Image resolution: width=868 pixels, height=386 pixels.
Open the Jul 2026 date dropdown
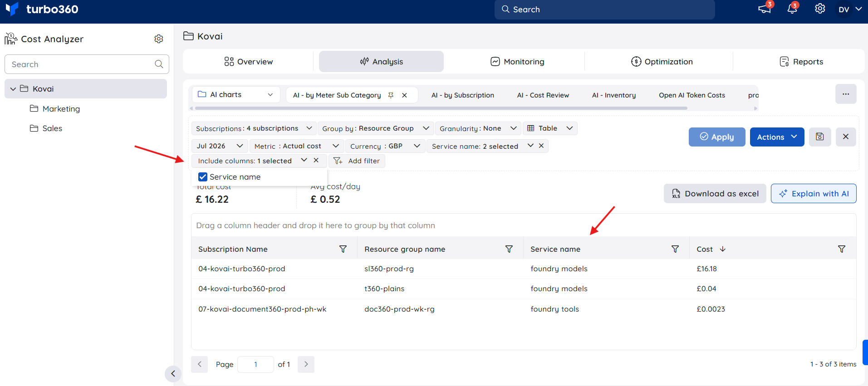(220, 146)
